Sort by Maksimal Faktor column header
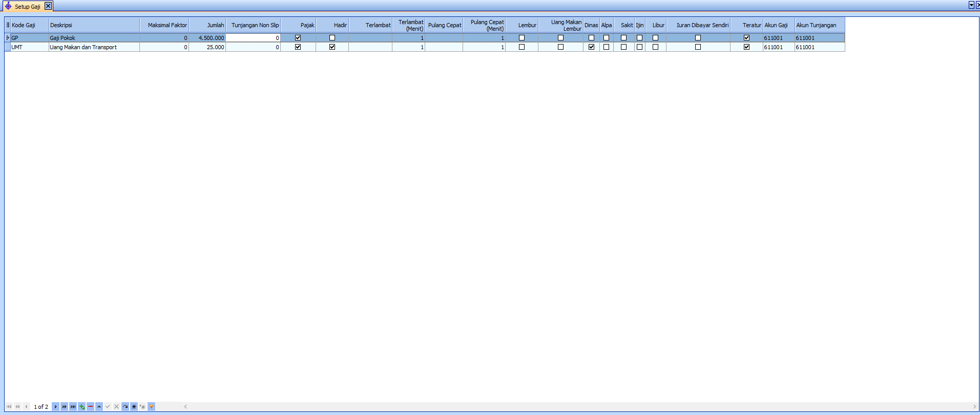 coord(164,25)
